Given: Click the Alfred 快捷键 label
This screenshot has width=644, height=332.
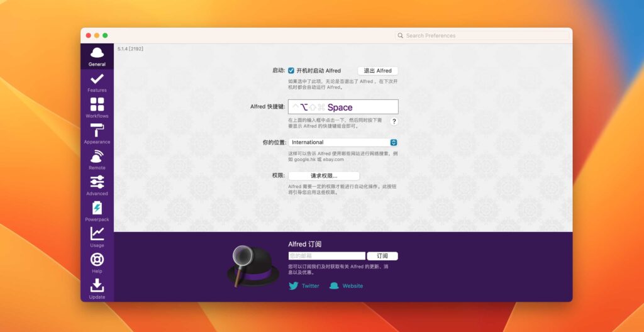Looking at the screenshot, I should (267, 107).
